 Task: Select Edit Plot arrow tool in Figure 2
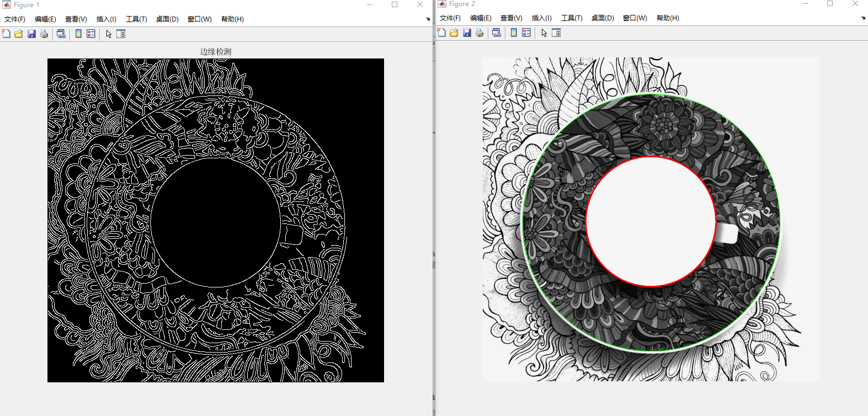[544, 33]
